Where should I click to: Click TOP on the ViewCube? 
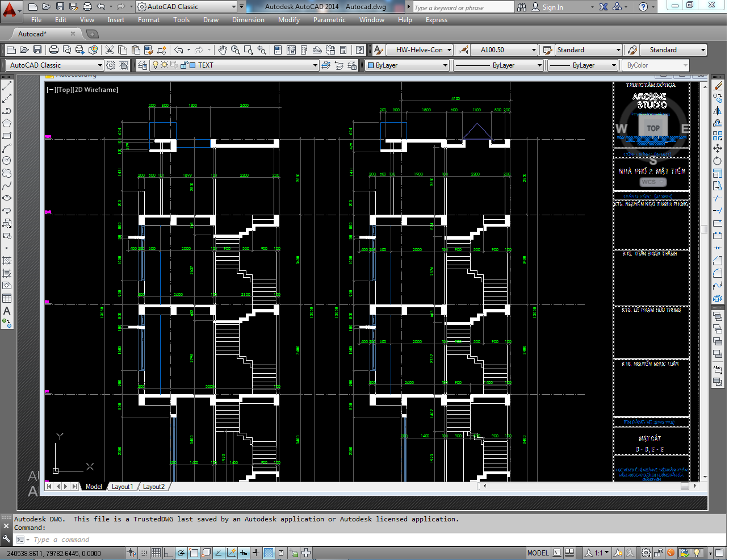pos(653,128)
